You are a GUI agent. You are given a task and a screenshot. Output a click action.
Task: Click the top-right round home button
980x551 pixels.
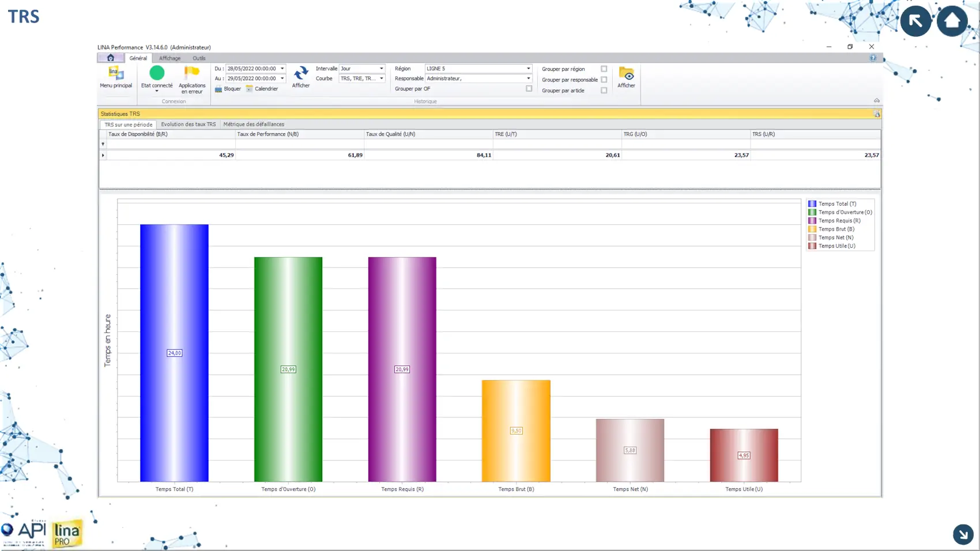(952, 21)
